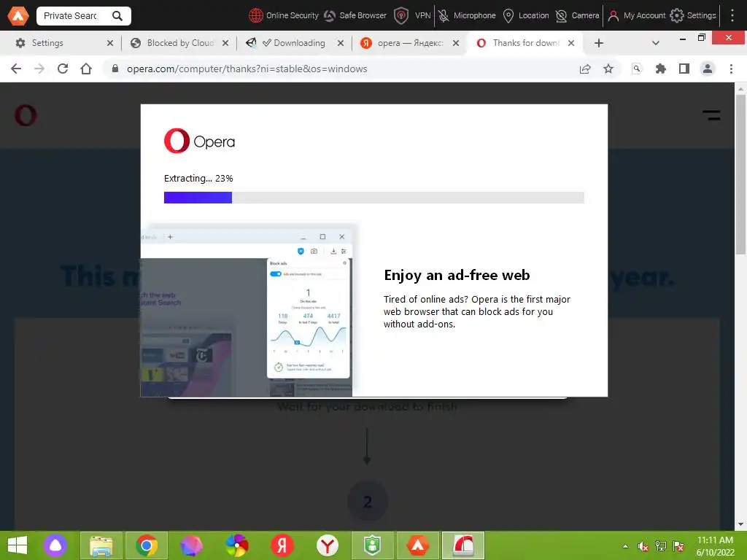Toggle Microphone blocking
747x560 pixels.
(467, 16)
